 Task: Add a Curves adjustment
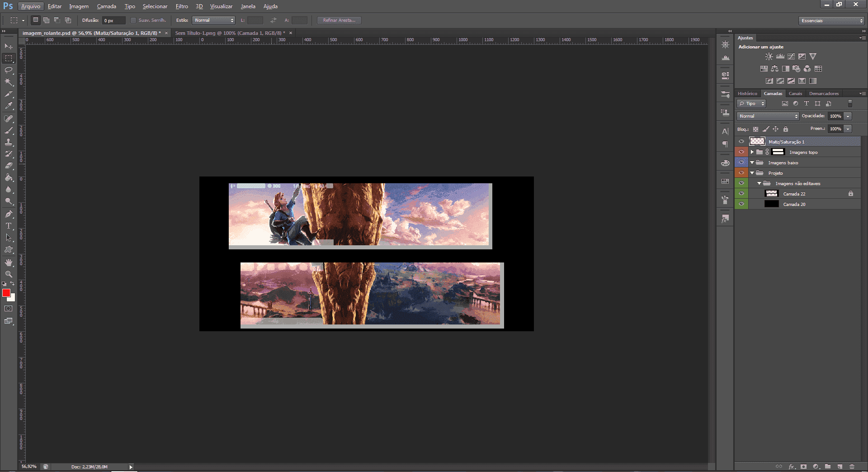791,57
